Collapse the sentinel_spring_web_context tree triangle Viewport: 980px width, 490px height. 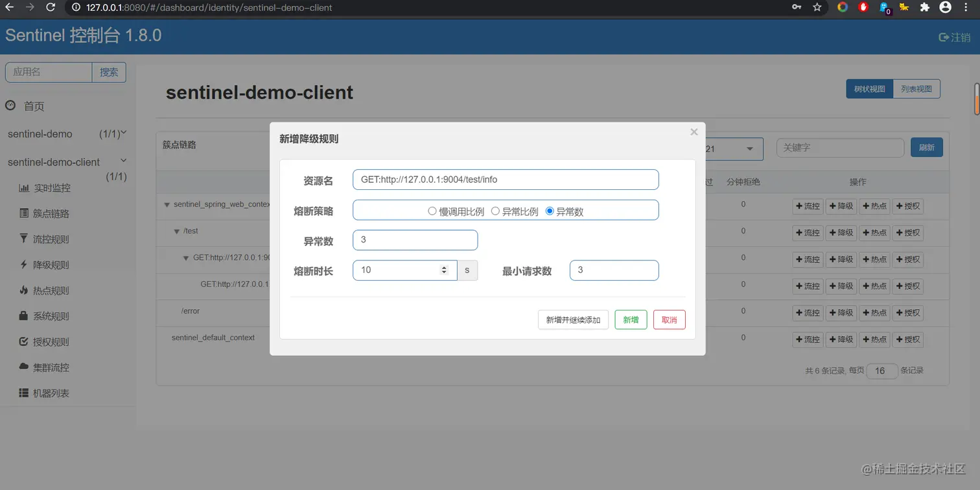tap(167, 205)
